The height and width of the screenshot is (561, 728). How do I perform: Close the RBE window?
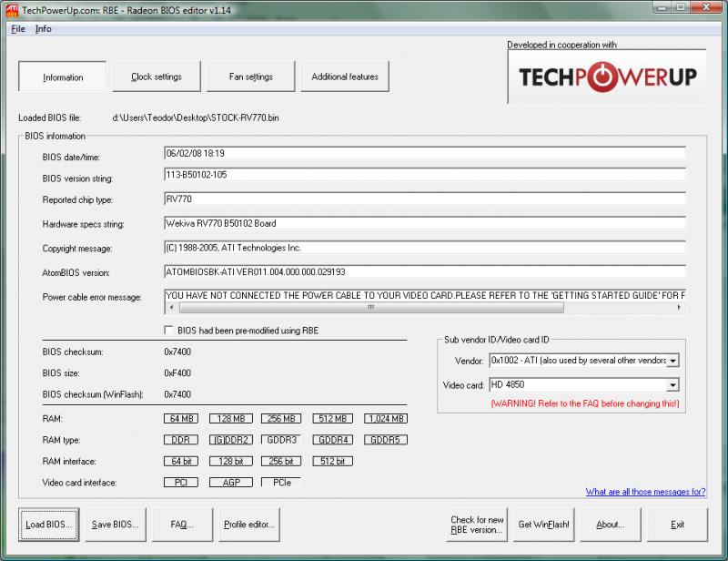pos(706,7)
